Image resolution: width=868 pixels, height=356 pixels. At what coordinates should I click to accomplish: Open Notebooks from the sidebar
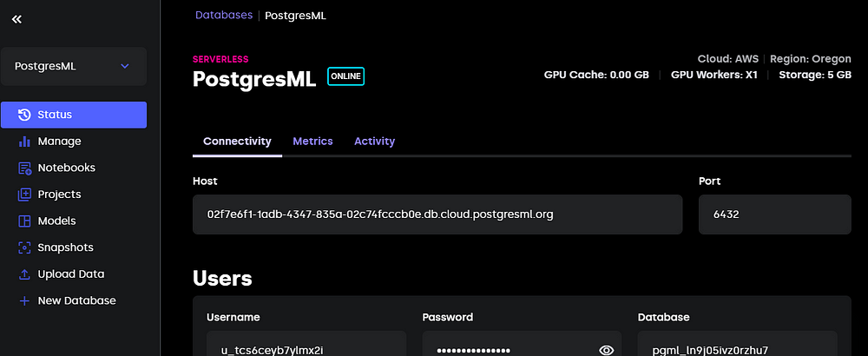[66, 168]
